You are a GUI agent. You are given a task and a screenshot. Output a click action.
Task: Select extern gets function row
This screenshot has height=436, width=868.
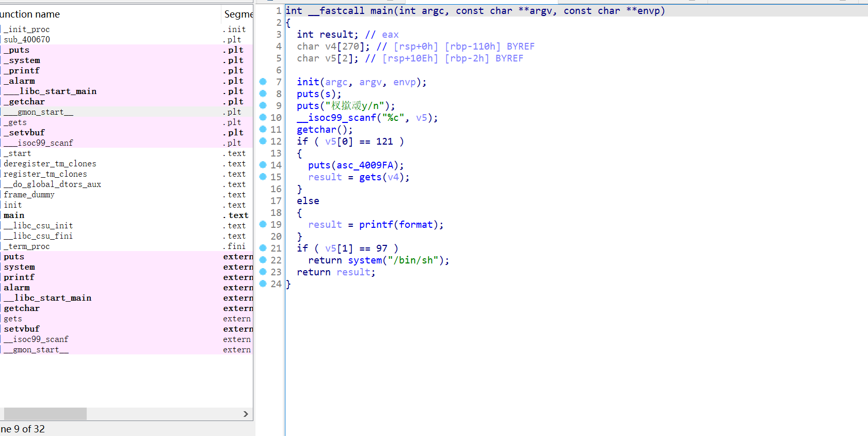pyautogui.click(x=126, y=319)
